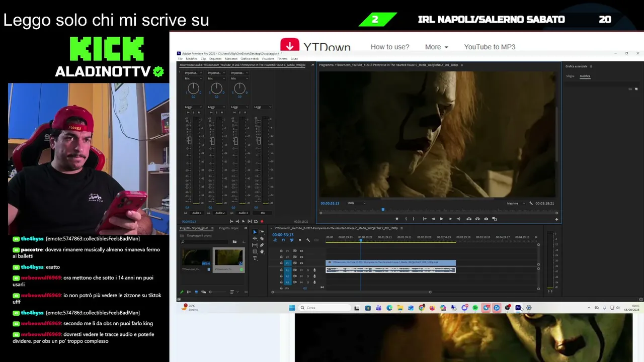Open Mix track automation Leggi dropdown

[x=263, y=107]
